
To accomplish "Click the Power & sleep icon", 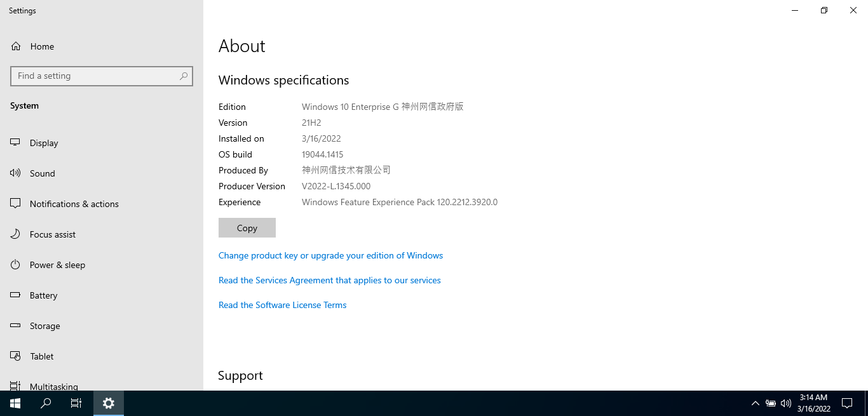I will tap(15, 265).
